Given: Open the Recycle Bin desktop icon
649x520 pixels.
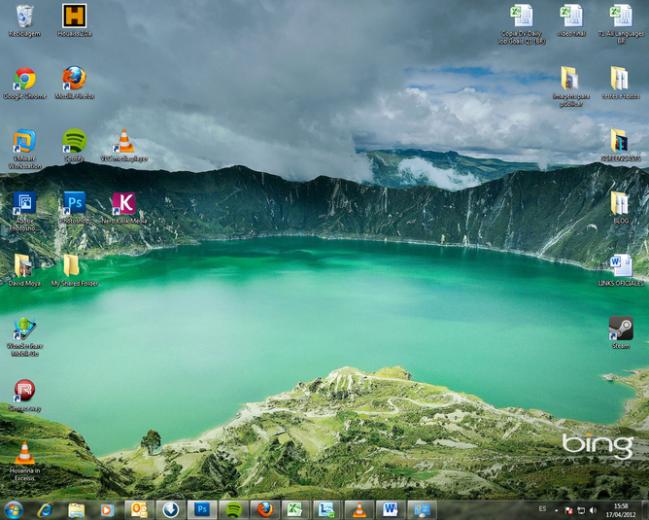Looking at the screenshot, I should tap(24, 17).
